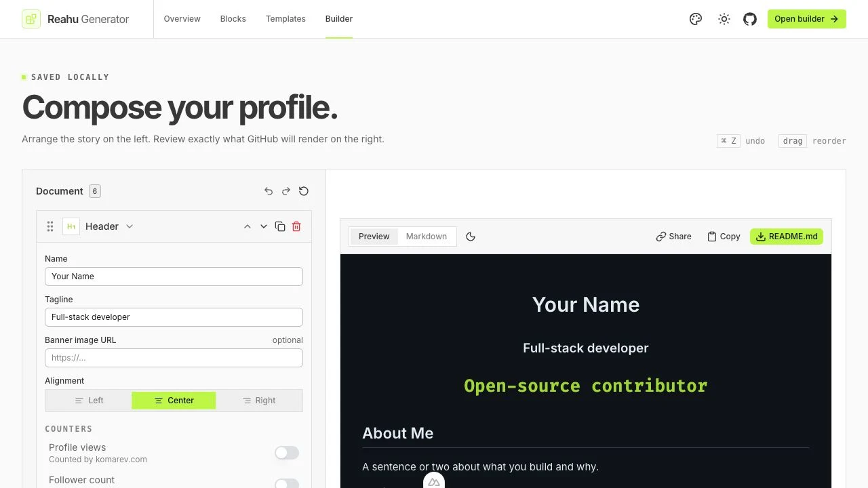Focus the Banner image URL field

pos(174,358)
